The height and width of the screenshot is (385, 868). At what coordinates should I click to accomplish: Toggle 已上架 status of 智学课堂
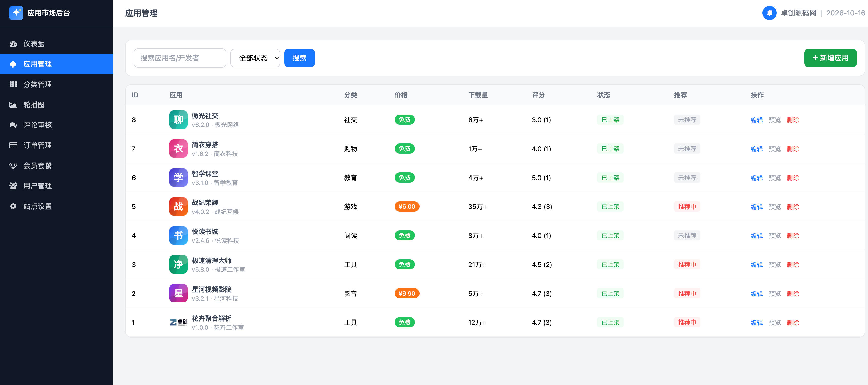[610, 178]
